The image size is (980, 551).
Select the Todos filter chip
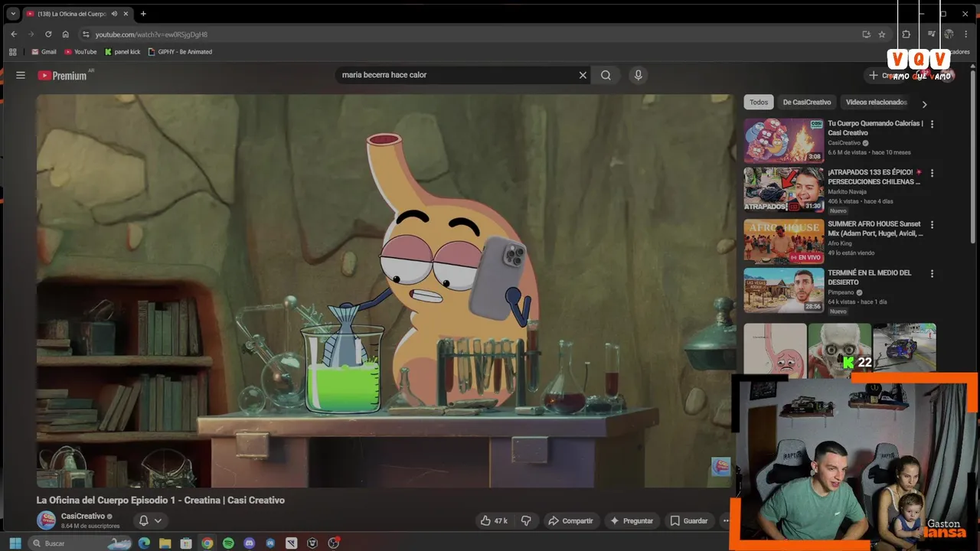(759, 103)
